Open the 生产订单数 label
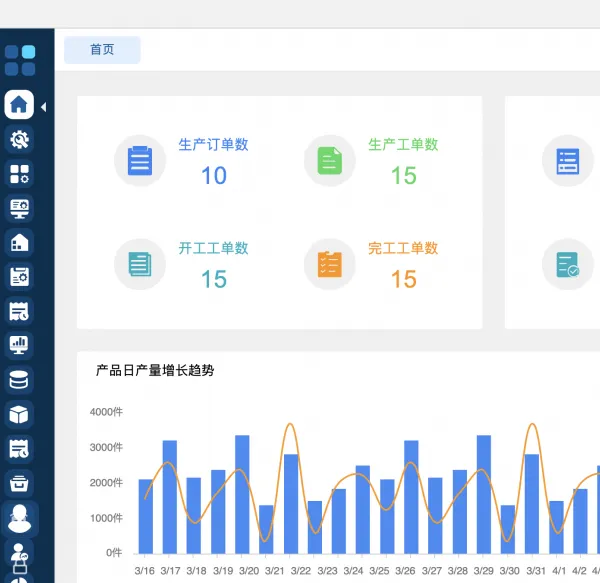Image resolution: width=600 pixels, height=583 pixels. click(x=214, y=145)
